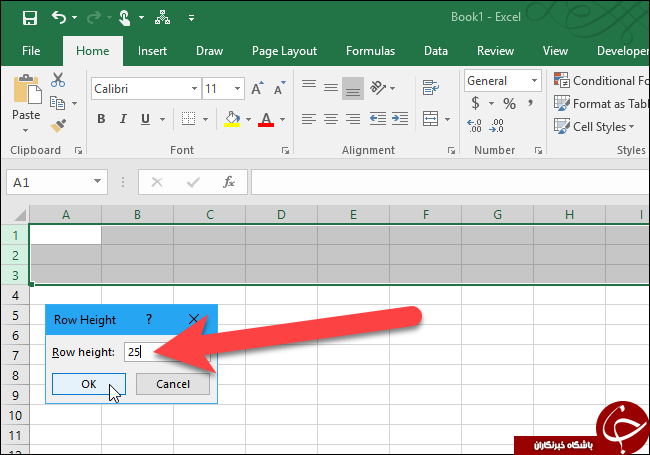Open the Merge & Center dropdown arrow
Viewport: 650px width, 455px height.
tap(447, 120)
